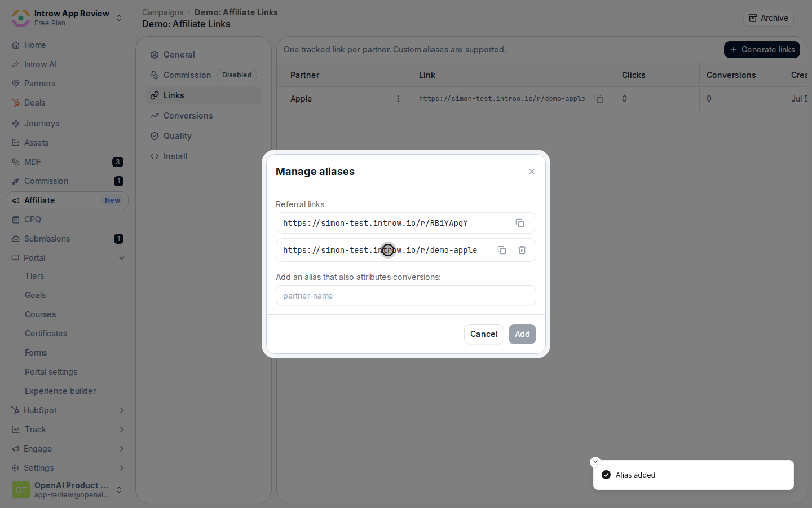
Task: Expand the Settings section arrow
Action: coord(122,468)
